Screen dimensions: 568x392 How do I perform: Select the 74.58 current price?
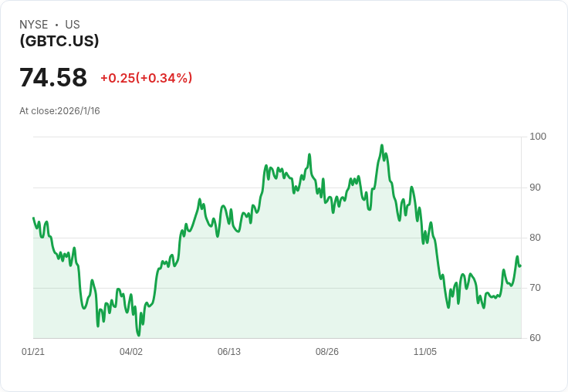pyautogui.click(x=53, y=77)
